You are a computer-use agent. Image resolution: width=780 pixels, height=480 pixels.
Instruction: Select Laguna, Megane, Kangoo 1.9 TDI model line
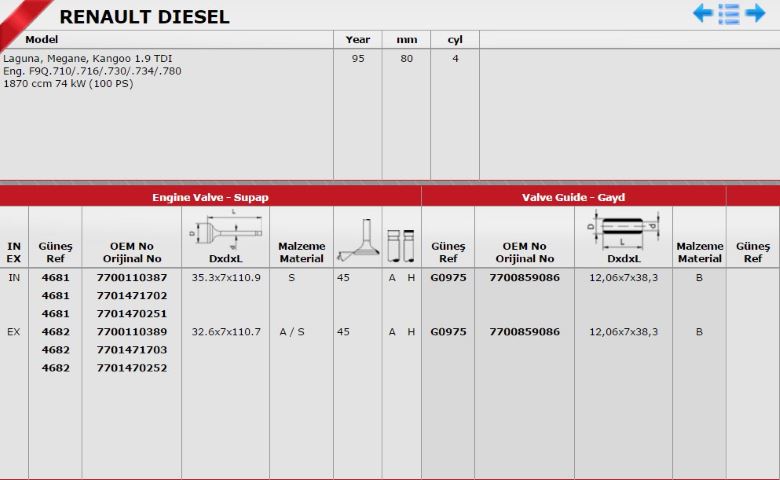(x=88, y=58)
